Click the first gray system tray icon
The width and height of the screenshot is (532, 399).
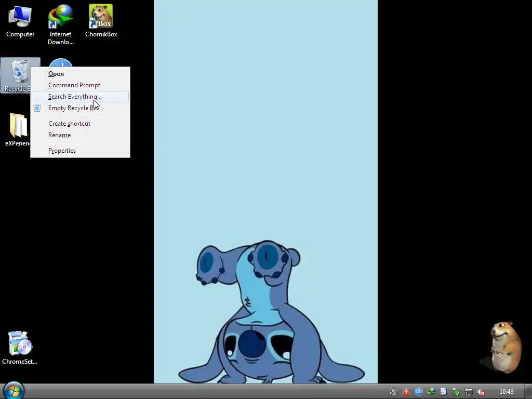pyautogui.click(x=393, y=392)
